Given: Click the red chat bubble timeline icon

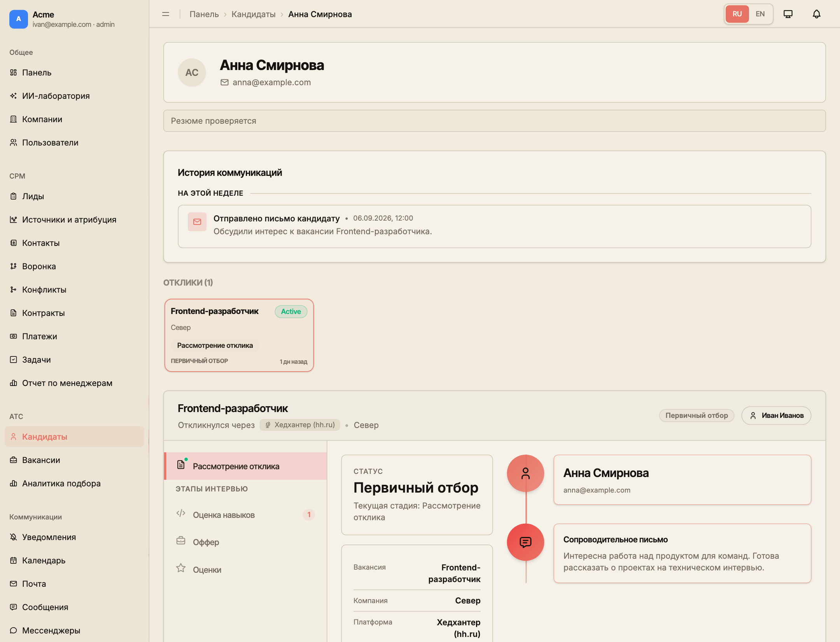Looking at the screenshot, I should click(x=525, y=542).
